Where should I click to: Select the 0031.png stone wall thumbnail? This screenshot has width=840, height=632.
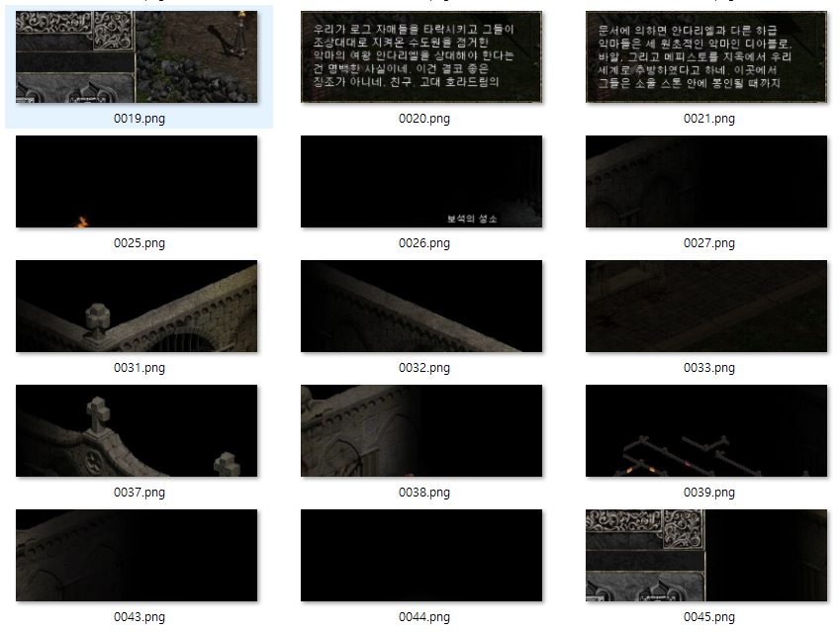tap(137, 307)
